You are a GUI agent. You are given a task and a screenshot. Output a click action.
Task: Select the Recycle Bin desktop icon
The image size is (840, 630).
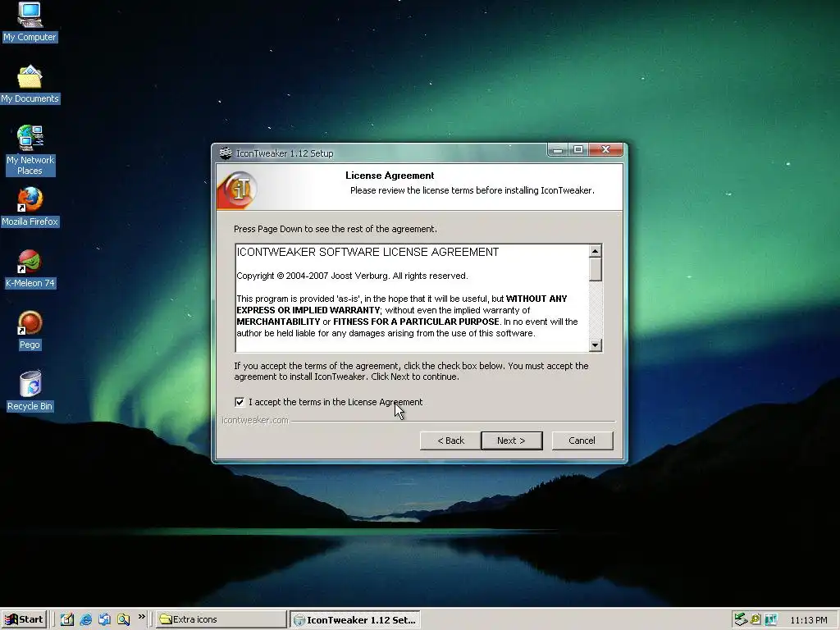(30, 391)
